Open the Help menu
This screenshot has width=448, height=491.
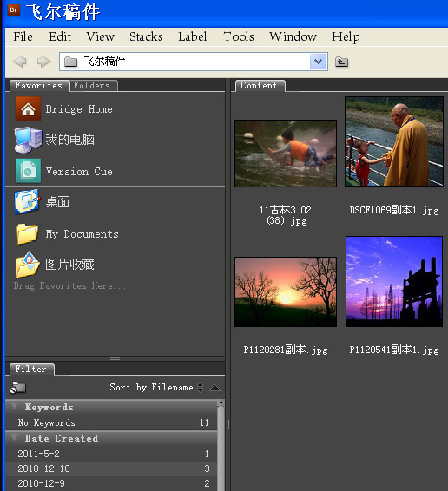[x=346, y=37]
